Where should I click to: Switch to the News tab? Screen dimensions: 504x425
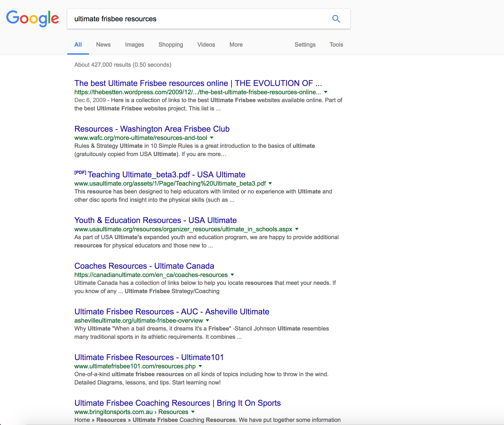(103, 45)
